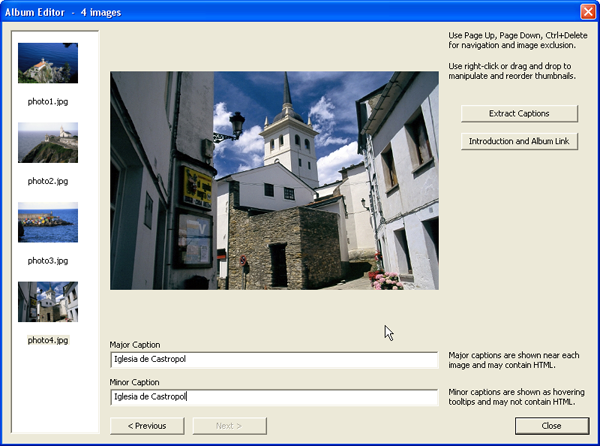This screenshot has height=446, width=600.
Task: Click the photo2.jpg filename label
Action: pos(48,181)
